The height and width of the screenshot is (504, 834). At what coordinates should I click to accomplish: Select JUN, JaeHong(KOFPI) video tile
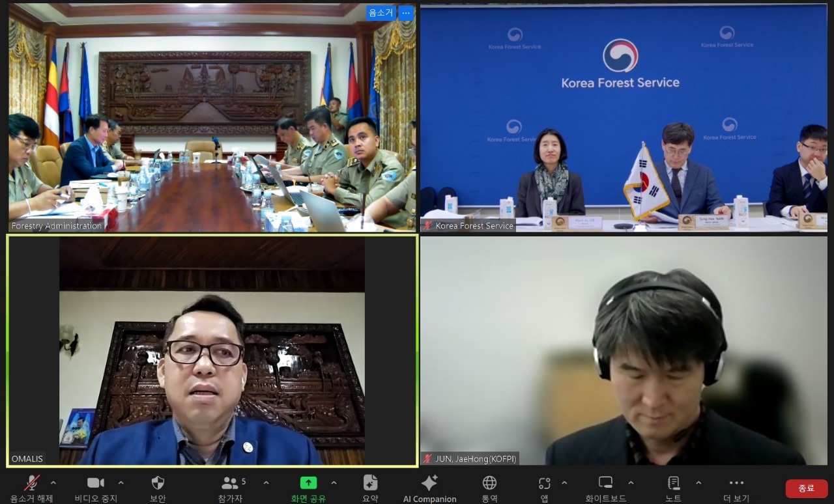pos(624,351)
